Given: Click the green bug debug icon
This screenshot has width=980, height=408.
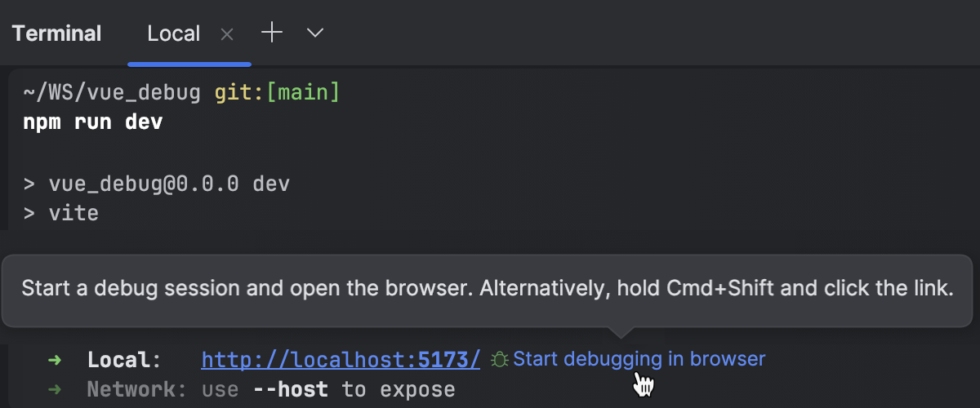Looking at the screenshot, I should pos(500,359).
